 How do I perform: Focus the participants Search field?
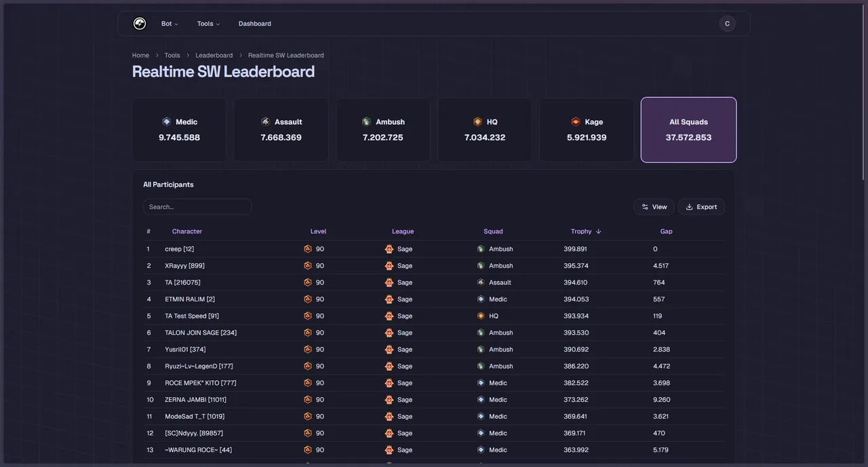197,207
